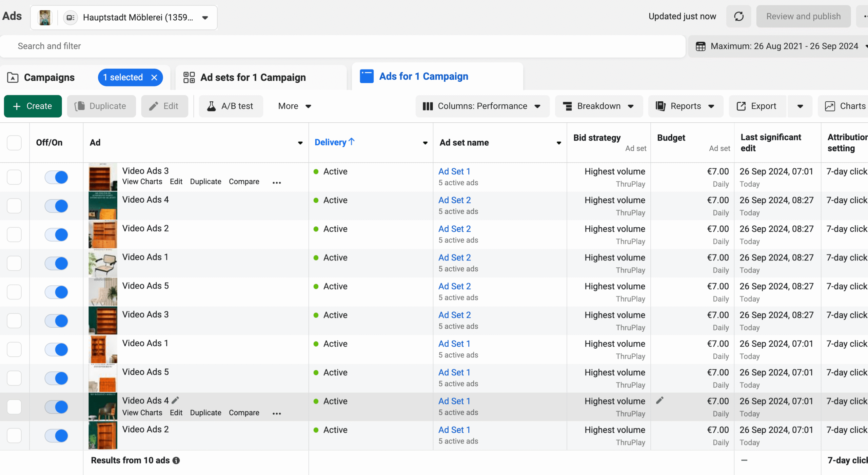This screenshot has height=475, width=868.
Task: Expand the Columns: Performance dropdown
Action: click(482, 106)
